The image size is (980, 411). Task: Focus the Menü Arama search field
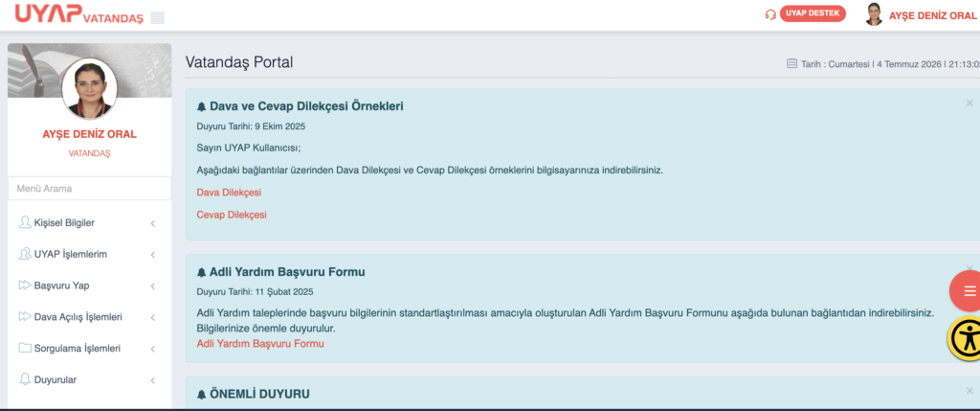click(x=89, y=189)
